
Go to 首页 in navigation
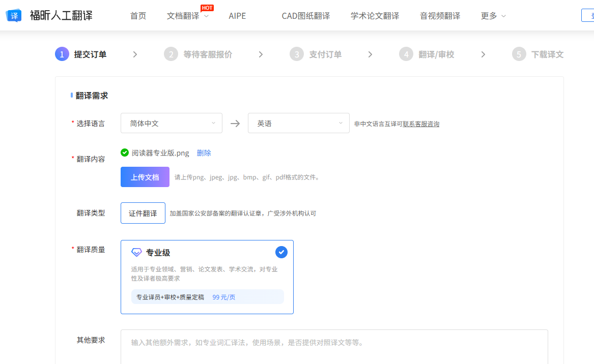tap(138, 16)
